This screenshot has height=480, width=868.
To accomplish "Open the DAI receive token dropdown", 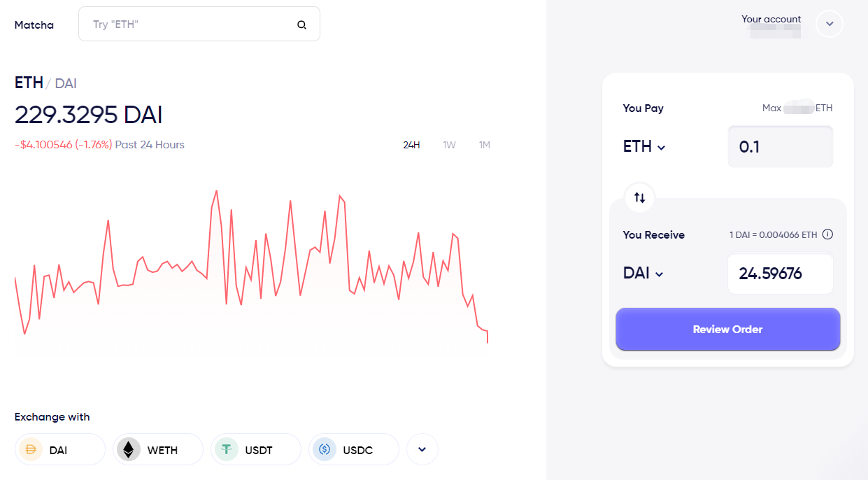I will click(643, 274).
